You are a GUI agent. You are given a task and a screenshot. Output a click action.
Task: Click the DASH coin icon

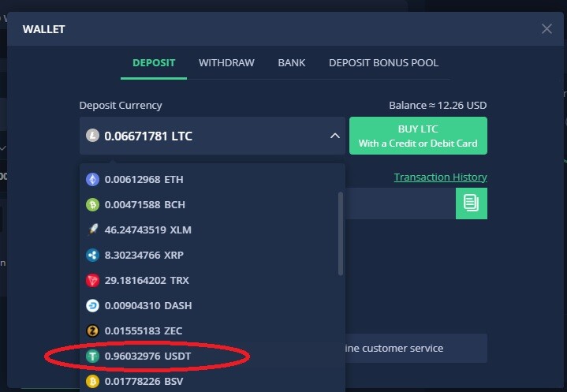coord(92,305)
